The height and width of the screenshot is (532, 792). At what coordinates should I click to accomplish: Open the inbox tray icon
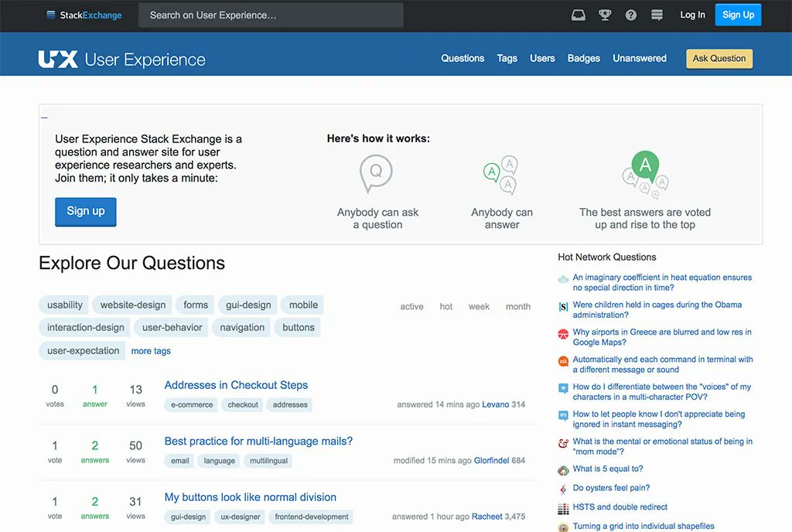tap(579, 15)
